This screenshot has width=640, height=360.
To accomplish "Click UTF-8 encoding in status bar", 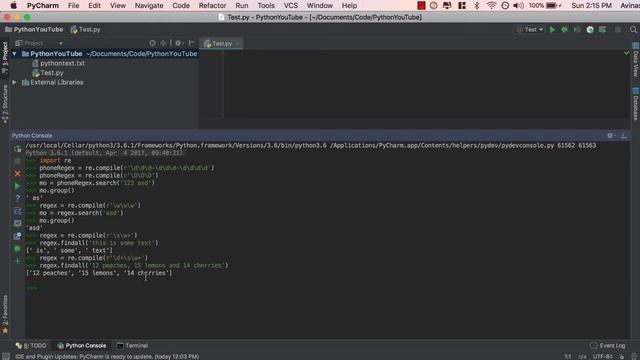I will 602,356.
